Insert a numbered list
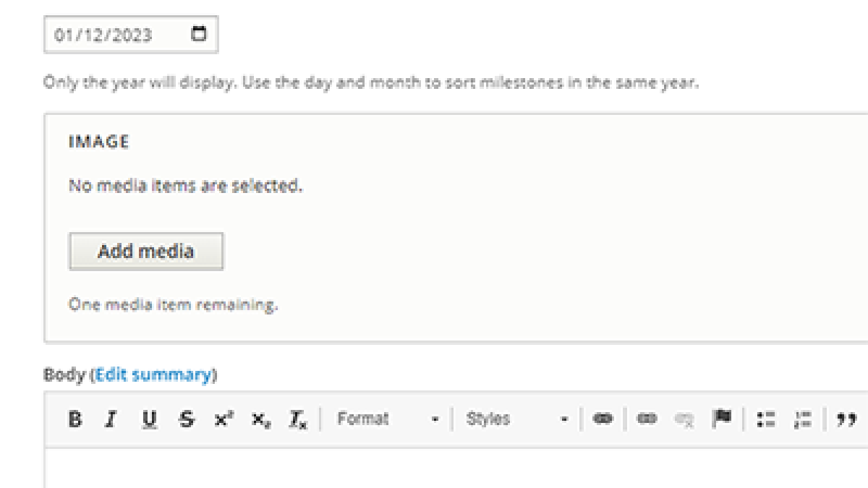 click(802, 419)
